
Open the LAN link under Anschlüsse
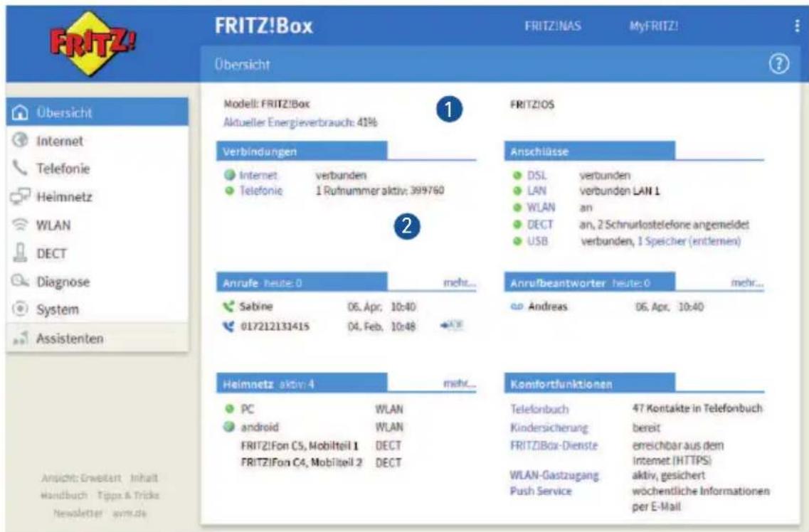[x=536, y=191]
